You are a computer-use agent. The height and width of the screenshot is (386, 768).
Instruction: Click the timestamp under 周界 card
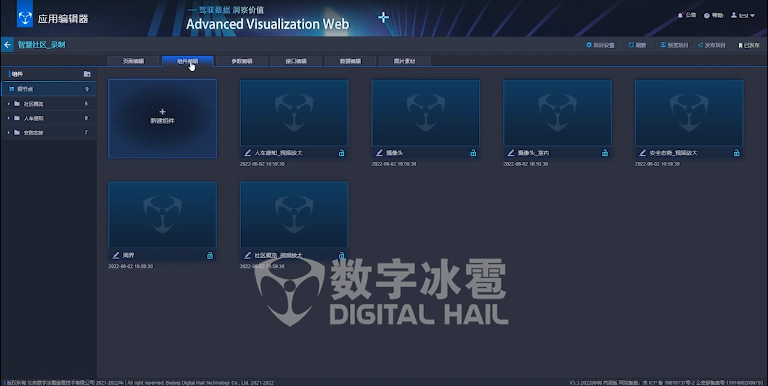pyautogui.click(x=130, y=266)
